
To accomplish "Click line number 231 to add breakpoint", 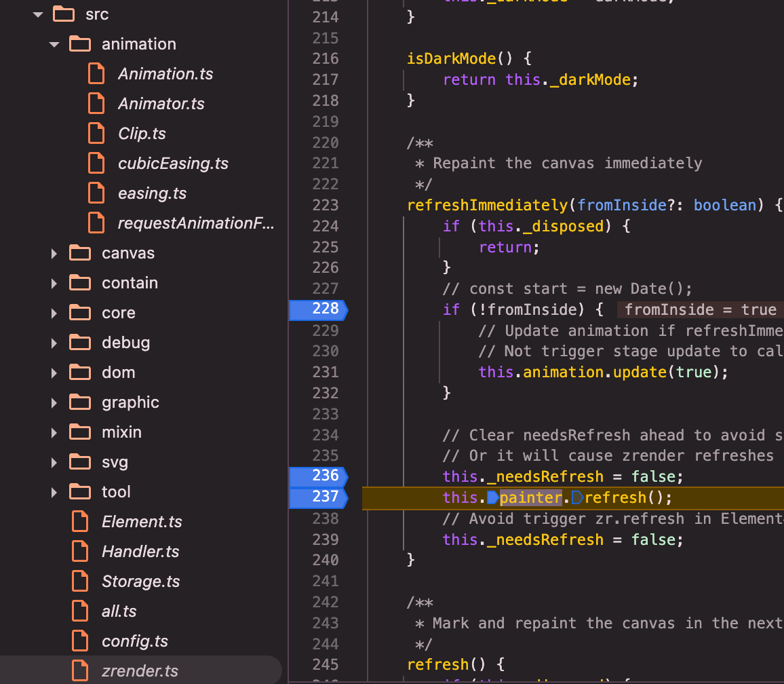I will 326,372.
